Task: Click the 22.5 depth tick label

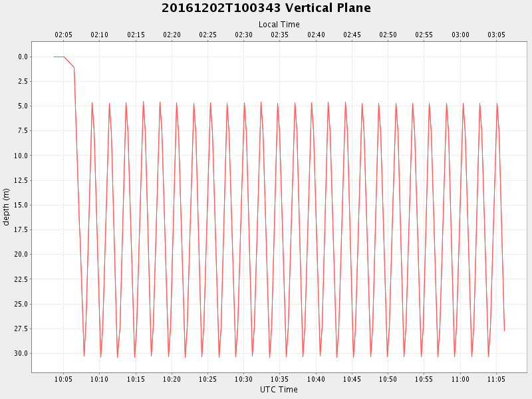Action: click(21, 279)
